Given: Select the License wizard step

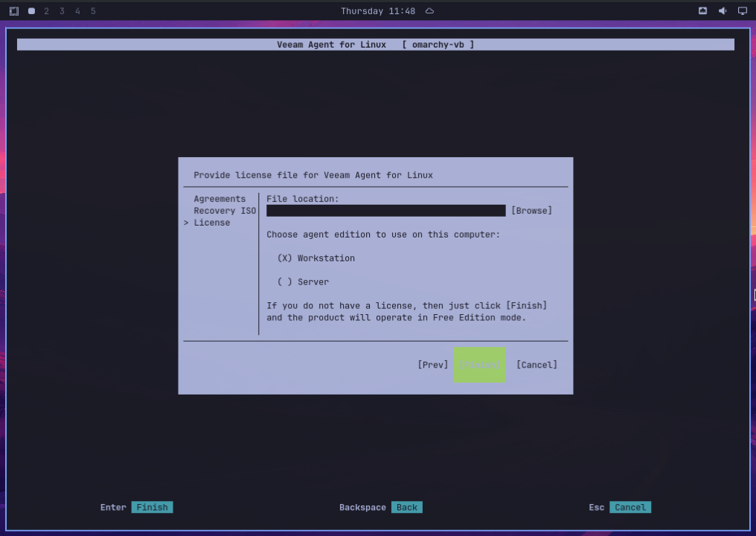Looking at the screenshot, I should pyautogui.click(x=211, y=223).
